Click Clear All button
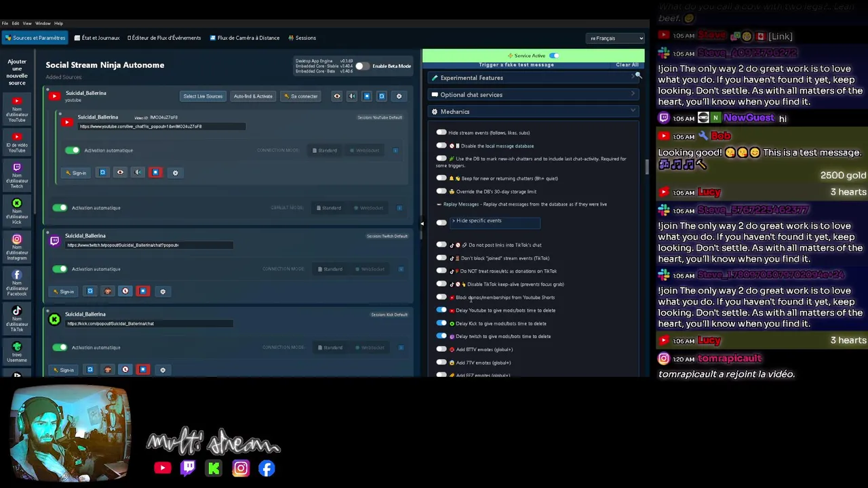Screen dimensions: 868x488 tap(627, 64)
